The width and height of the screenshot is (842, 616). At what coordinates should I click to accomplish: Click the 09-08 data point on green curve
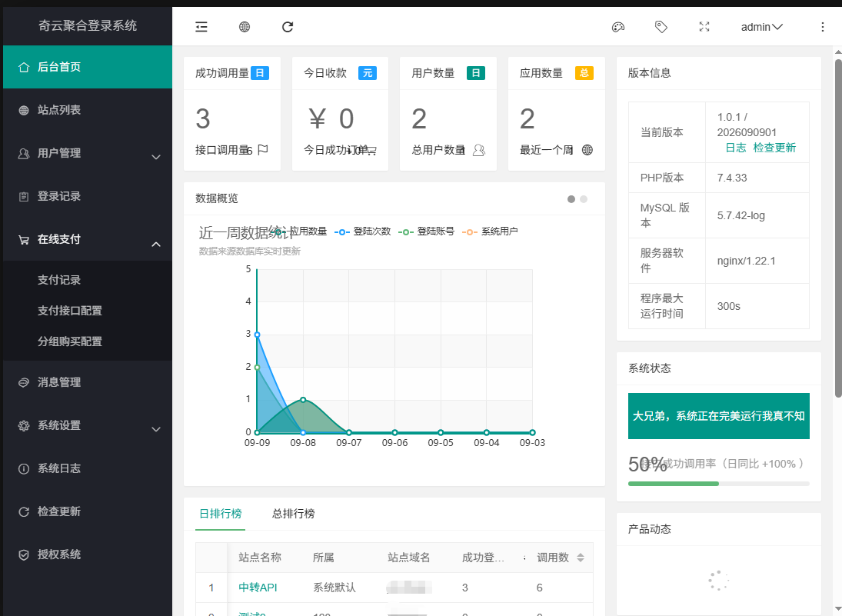coord(304,400)
